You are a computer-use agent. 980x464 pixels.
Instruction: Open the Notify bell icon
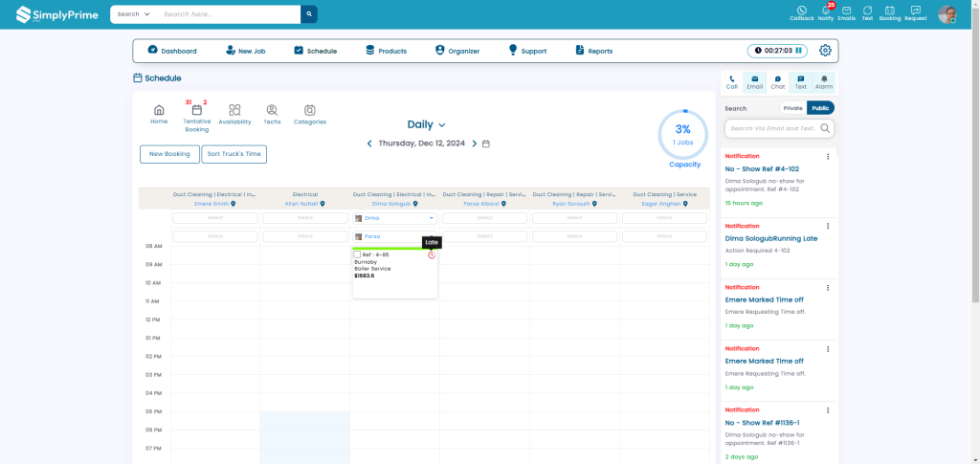pos(826,13)
